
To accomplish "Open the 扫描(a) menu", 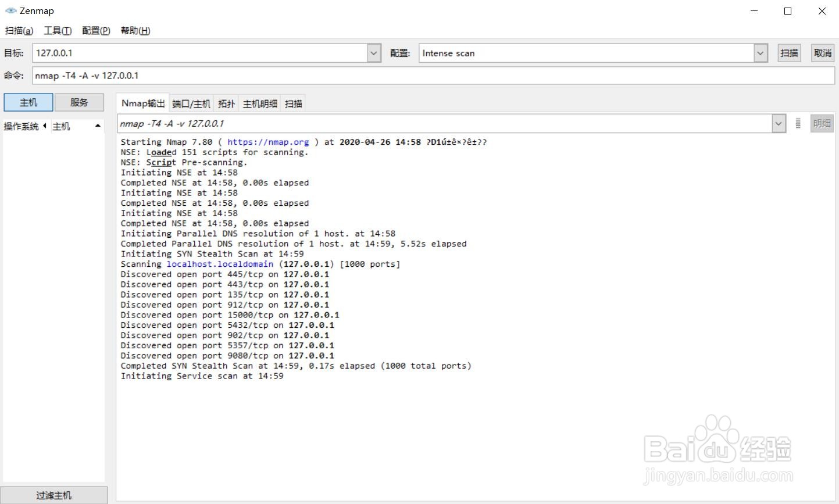I will 19,30.
